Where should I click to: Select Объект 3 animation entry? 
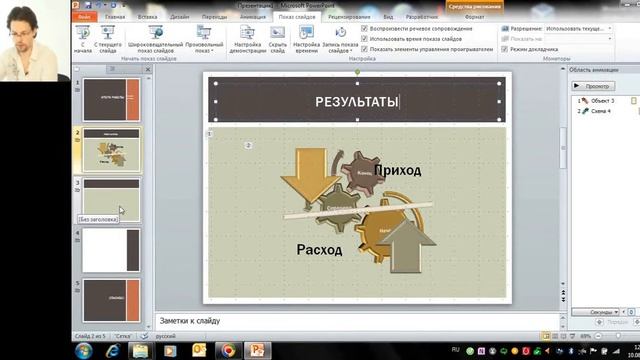click(602, 100)
